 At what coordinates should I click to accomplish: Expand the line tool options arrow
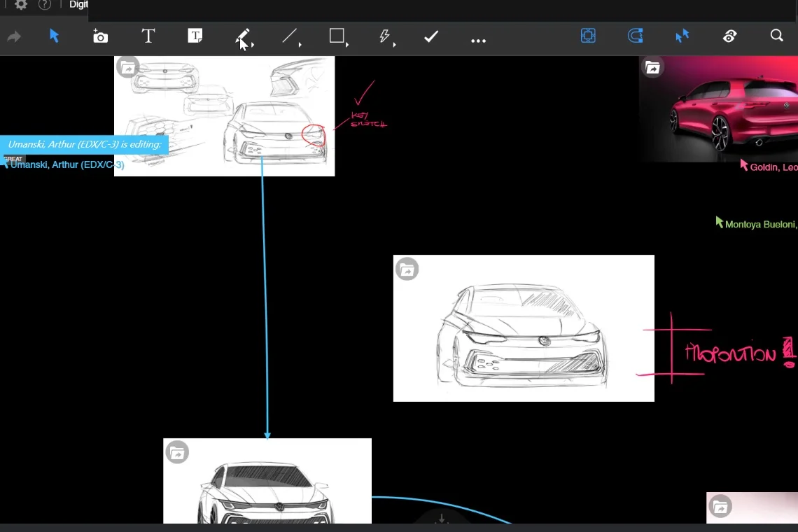(x=300, y=45)
